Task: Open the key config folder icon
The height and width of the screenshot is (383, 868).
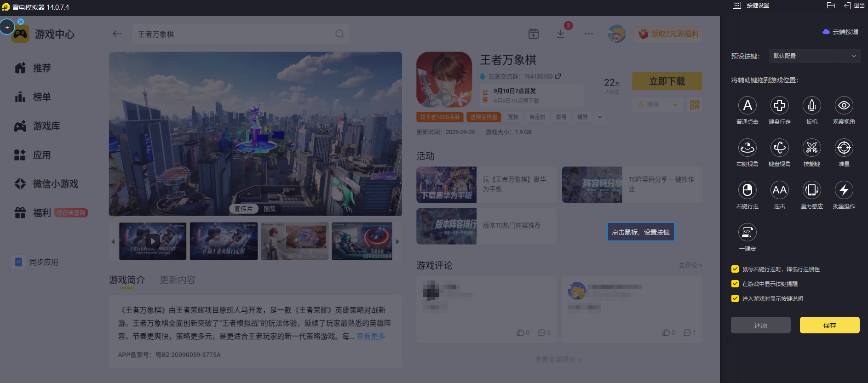Action: click(831, 6)
